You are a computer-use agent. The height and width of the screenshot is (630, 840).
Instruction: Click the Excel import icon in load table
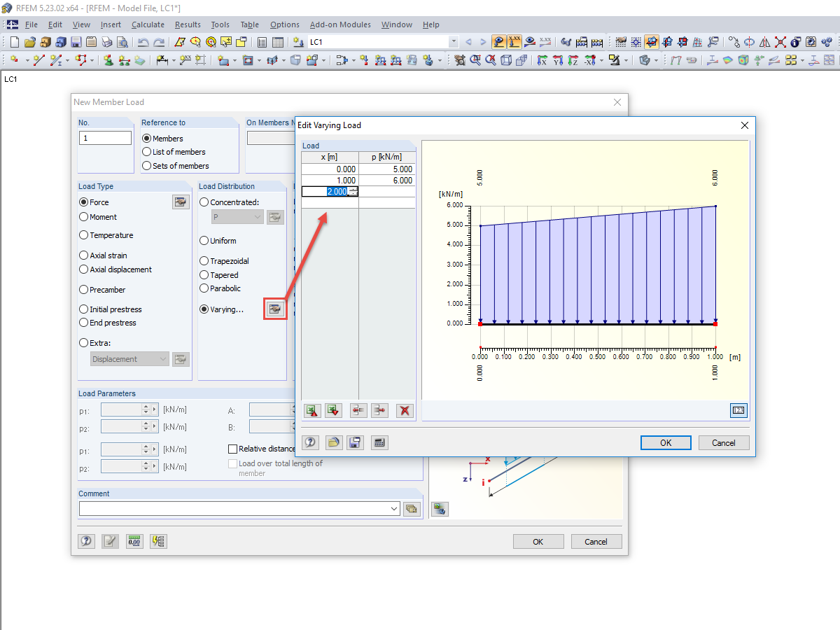pyautogui.click(x=333, y=411)
